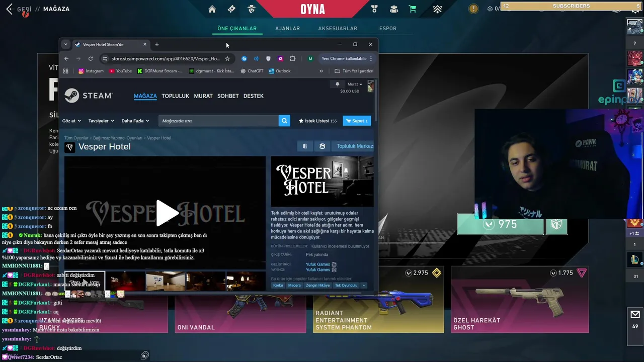Show more bookmarks with double chevron

coord(321,71)
